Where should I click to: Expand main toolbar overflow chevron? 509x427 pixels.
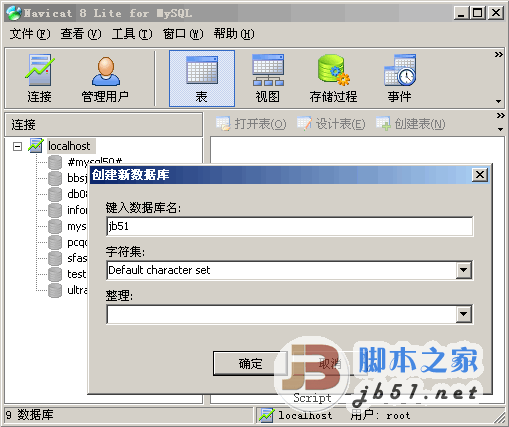[x=498, y=54]
